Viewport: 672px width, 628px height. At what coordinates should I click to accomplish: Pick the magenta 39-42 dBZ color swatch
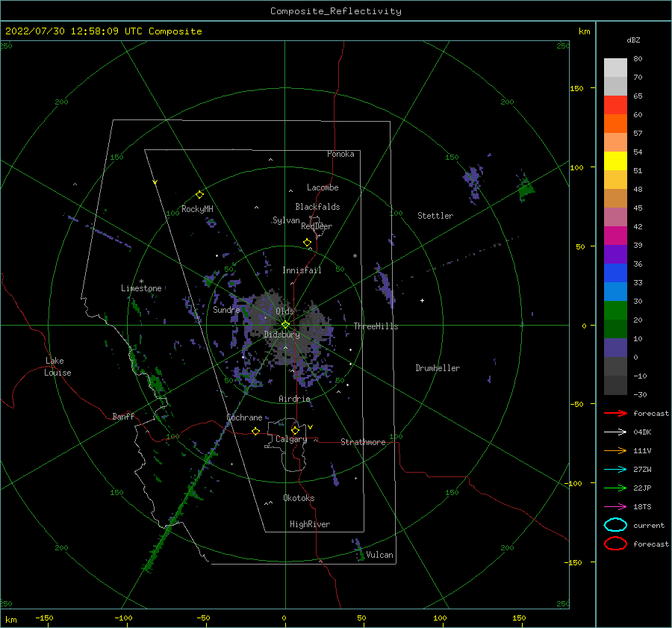615,235
